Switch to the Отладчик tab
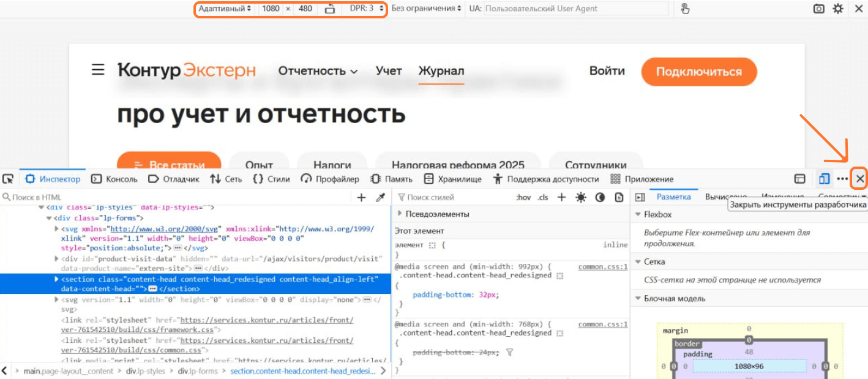The width and height of the screenshot is (868, 379). click(x=174, y=179)
